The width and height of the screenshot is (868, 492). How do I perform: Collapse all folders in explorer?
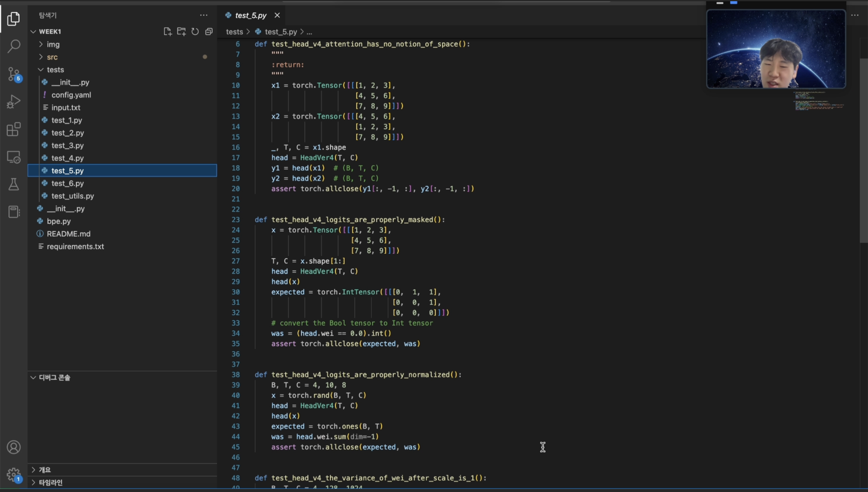[209, 31]
